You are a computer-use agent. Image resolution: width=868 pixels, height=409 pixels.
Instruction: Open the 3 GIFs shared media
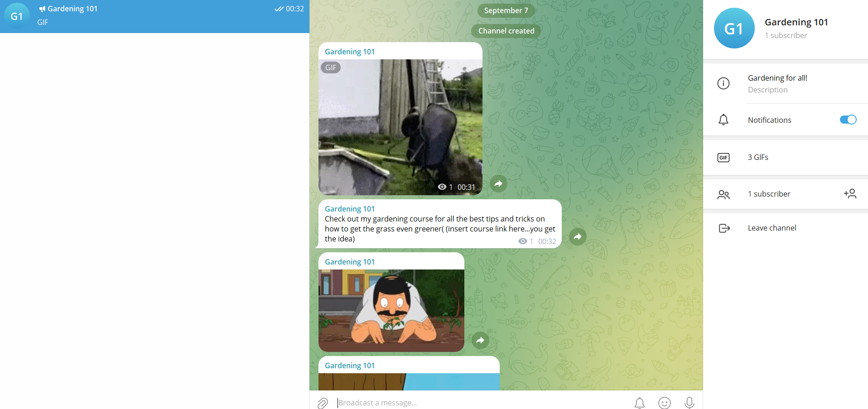786,157
